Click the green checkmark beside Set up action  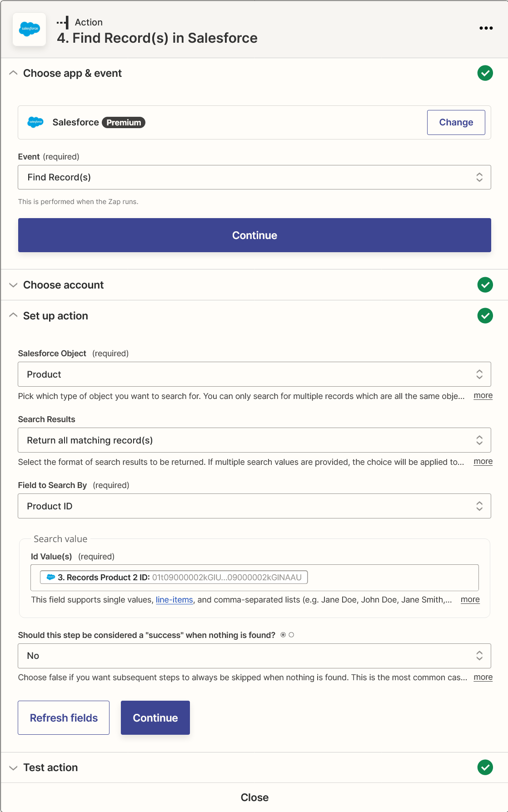click(485, 316)
